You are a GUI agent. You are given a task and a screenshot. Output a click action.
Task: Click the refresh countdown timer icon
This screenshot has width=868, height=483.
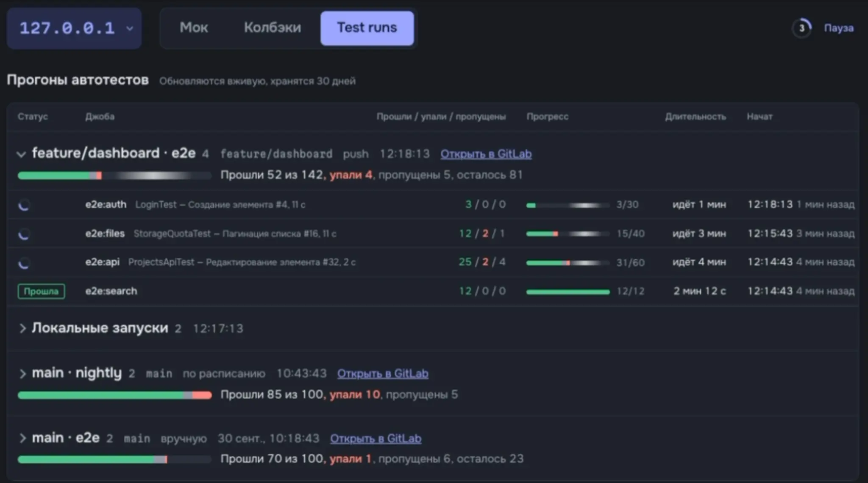(801, 28)
